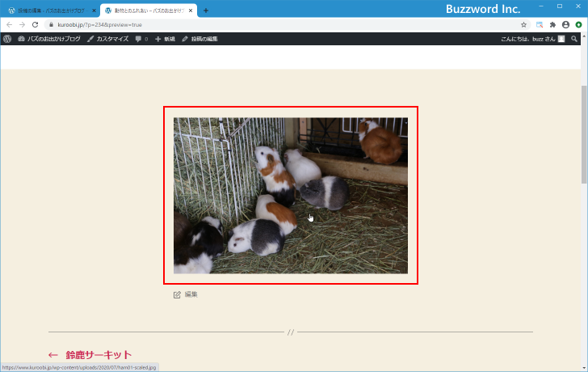Click the 編集 link below the image
The width and height of the screenshot is (588, 372).
[191, 294]
